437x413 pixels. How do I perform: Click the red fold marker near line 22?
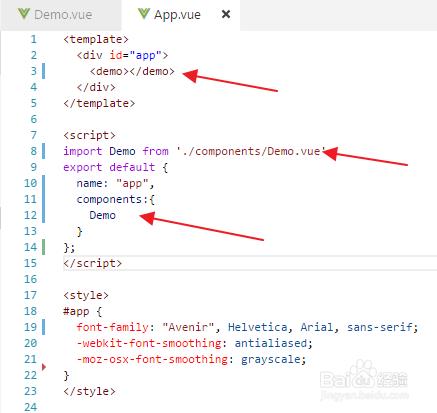coord(44,367)
